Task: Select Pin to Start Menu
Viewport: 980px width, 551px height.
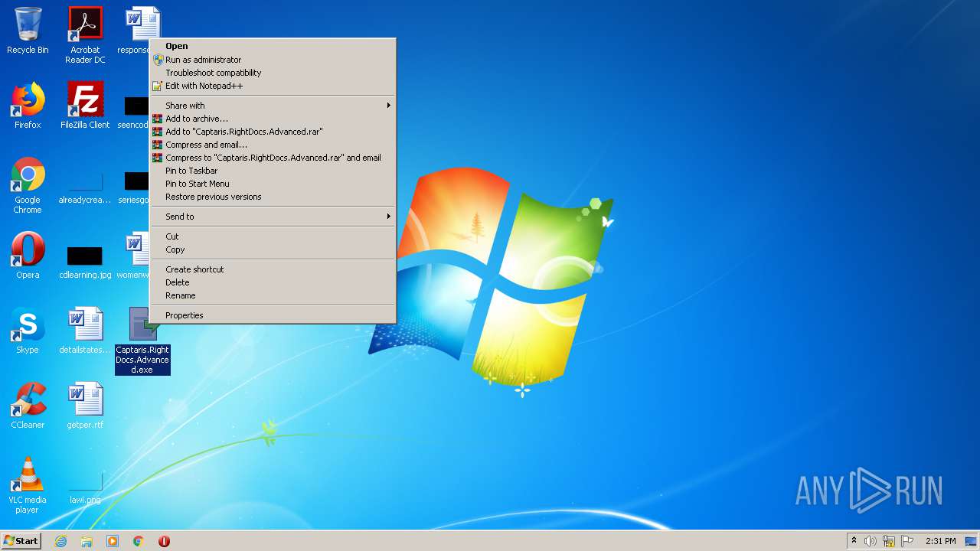Action: click(273, 184)
